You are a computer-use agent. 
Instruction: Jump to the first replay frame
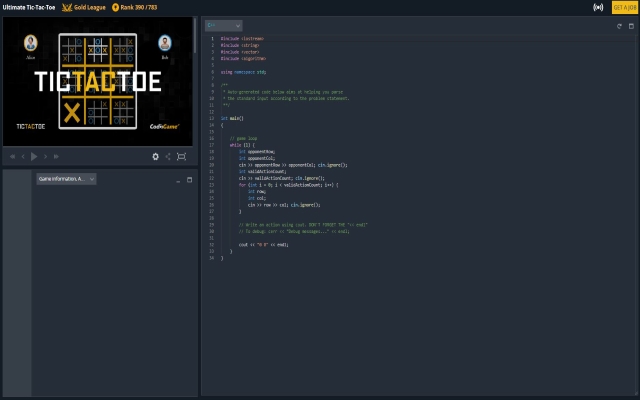pyautogui.click(x=12, y=156)
